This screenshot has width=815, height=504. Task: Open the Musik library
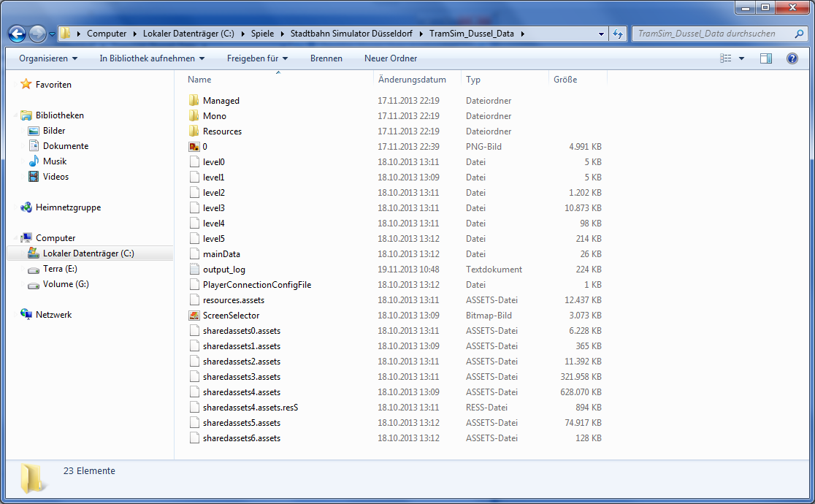coord(55,161)
